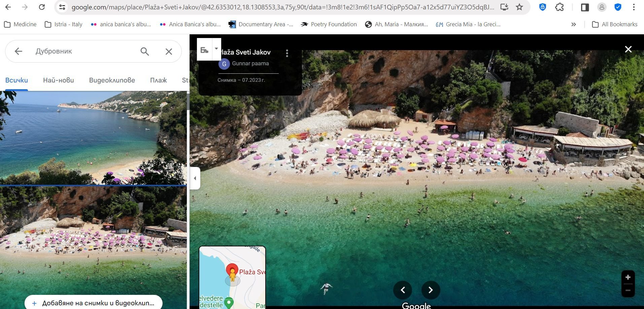
Task: Zoom out of the photo
Action: pyautogui.click(x=628, y=290)
